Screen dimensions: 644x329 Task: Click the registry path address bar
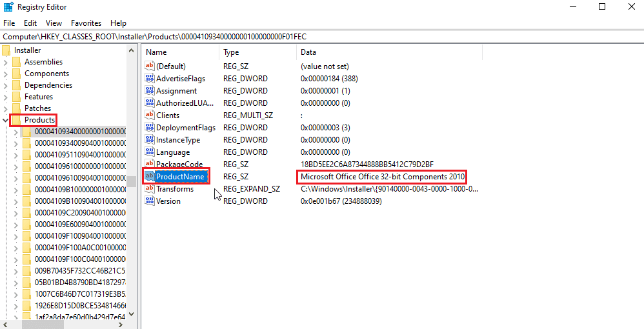(x=322, y=37)
